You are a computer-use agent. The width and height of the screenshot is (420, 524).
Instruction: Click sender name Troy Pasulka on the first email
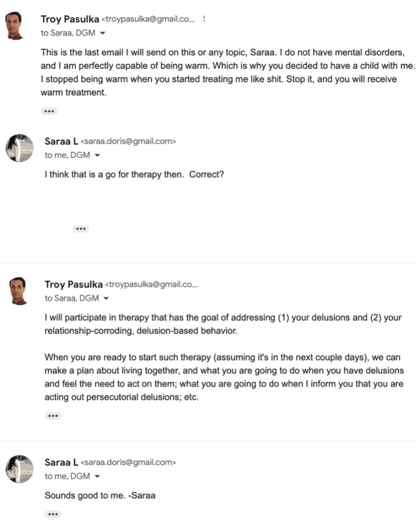pos(70,19)
